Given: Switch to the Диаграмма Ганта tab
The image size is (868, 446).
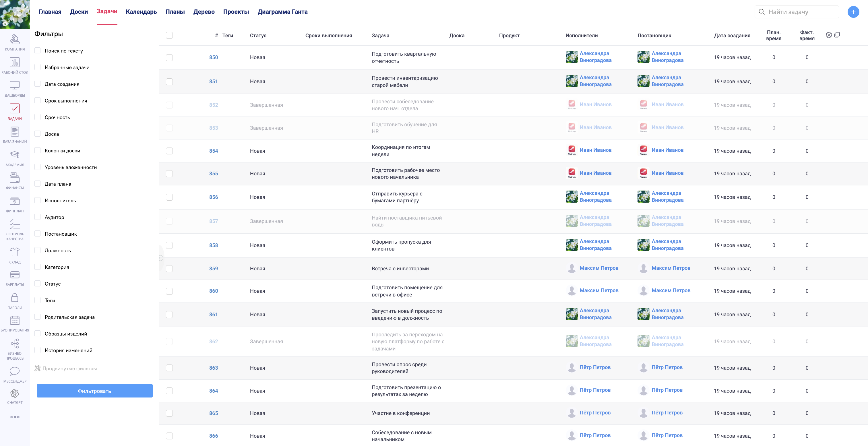Looking at the screenshot, I should 282,12.
